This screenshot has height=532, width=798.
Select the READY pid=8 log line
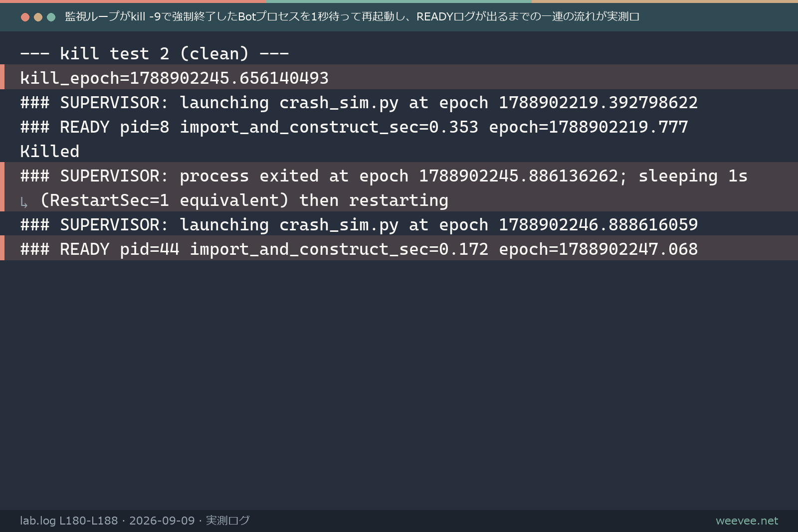pos(354,127)
